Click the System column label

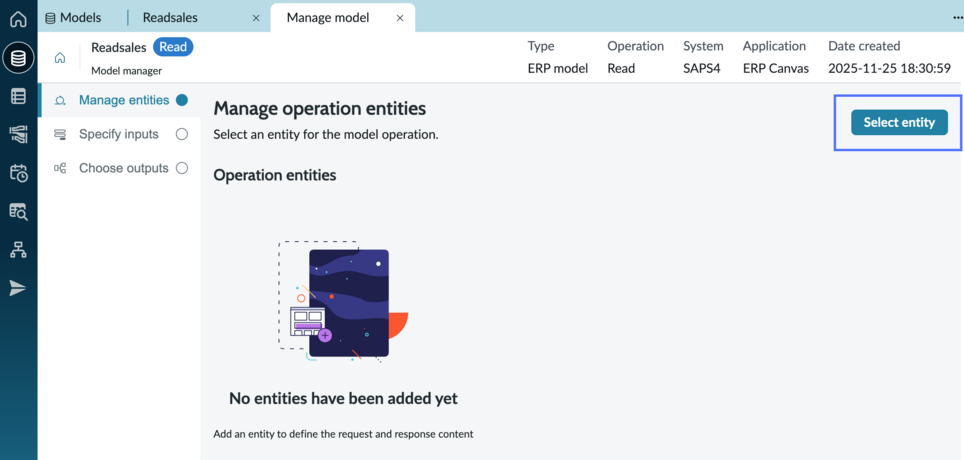703,46
